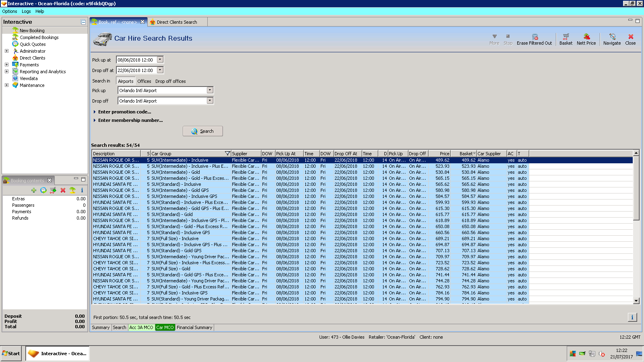Open the Basket from the toolbar
Screen dimensions: 644x362
click(566, 37)
